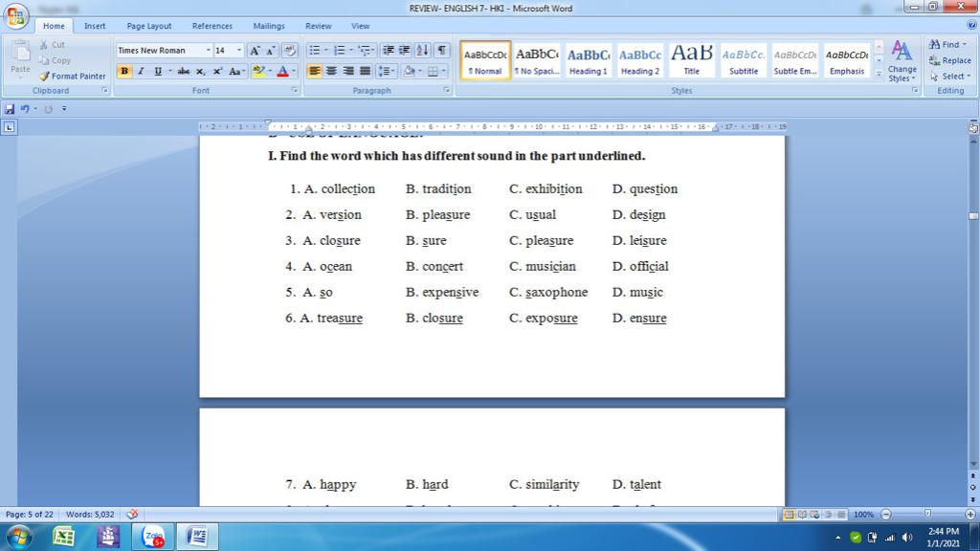This screenshot has width=980, height=551.
Task: Open the font name dropdown
Action: (208, 51)
